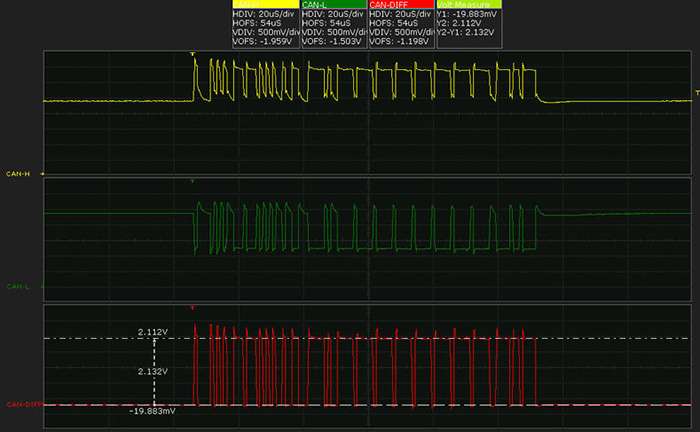The image size is (700, 432).
Task: Select the yellow CAN-H channel header
Action: click(x=266, y=4)
